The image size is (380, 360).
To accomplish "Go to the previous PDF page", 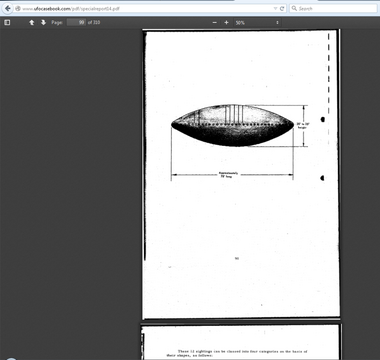I will (x=32, y=22).
